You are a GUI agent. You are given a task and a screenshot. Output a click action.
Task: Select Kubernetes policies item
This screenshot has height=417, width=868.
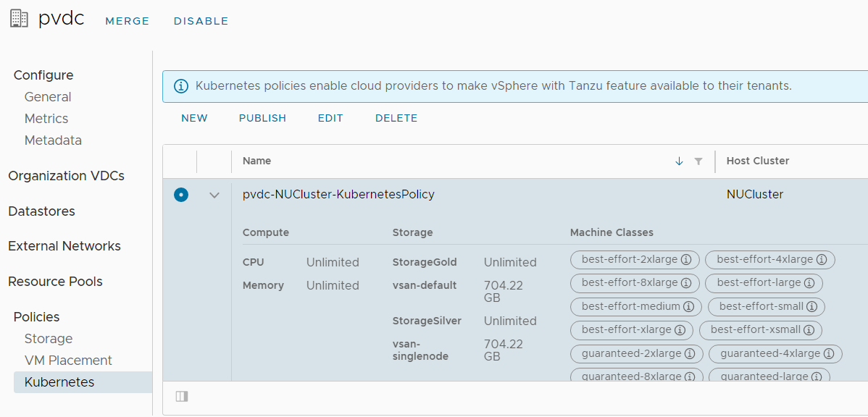click(83, 382)
